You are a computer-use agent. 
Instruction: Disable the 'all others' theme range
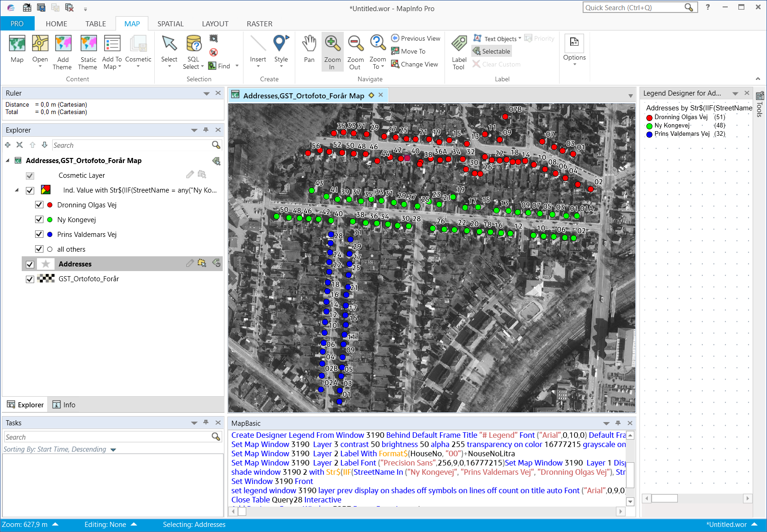click(39, 249)
